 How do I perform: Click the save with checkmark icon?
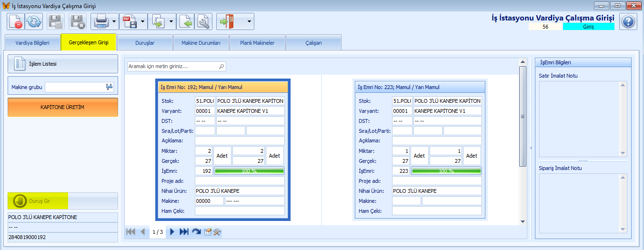click(x=56, y=21)
